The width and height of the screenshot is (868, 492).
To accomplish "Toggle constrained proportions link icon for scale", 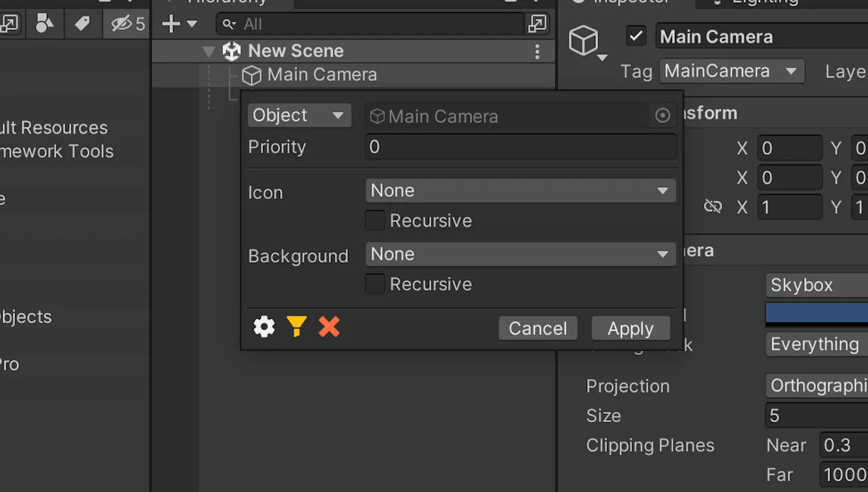I will tap(713, 206).
